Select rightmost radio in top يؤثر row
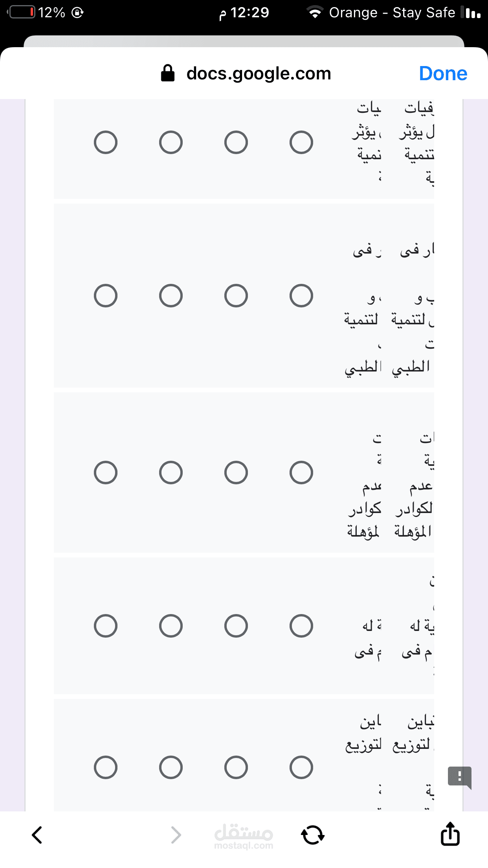The width and height of the screenshot is (488, 868). tap(301, 142)
